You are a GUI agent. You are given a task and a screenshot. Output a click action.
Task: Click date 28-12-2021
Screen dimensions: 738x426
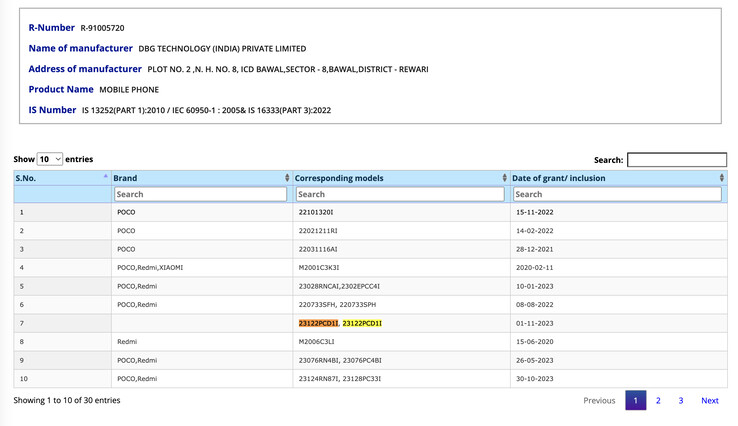click(x=535, y=249)
